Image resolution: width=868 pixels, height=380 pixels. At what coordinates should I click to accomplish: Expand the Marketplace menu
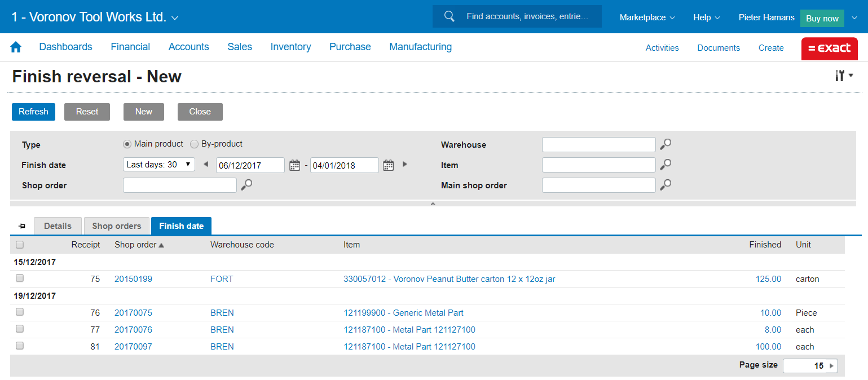pos(647,17)
